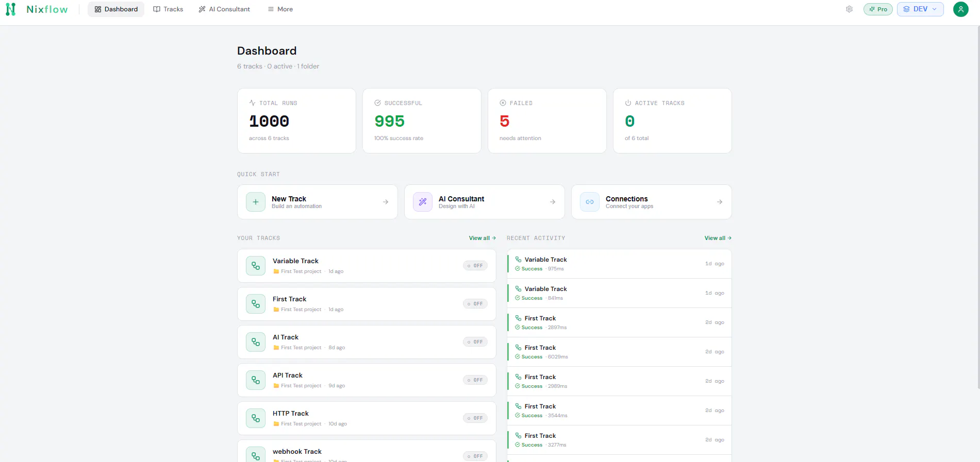
Task: Click the HTTP Track name
Action: pyautogui.click(x=291, y=414)
